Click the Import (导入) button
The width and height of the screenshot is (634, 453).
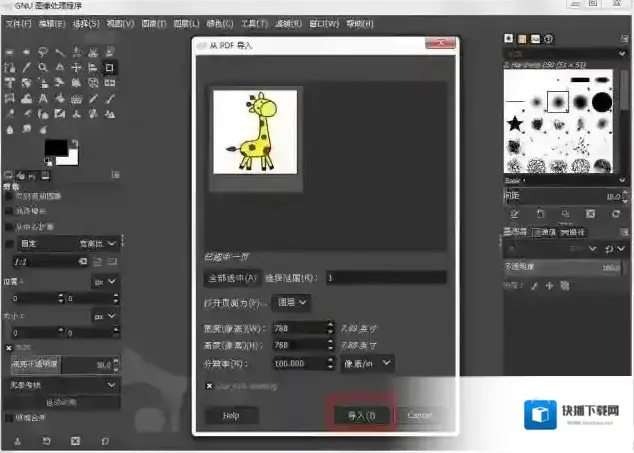click(x=360, y=415)
